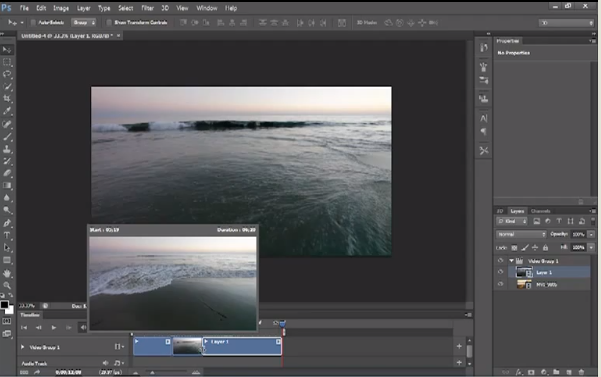Select the Lasso tool

[x=7, y=74]
